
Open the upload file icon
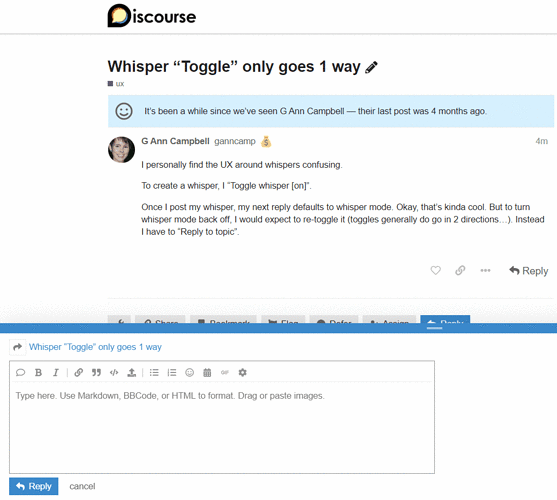(132, 373)
